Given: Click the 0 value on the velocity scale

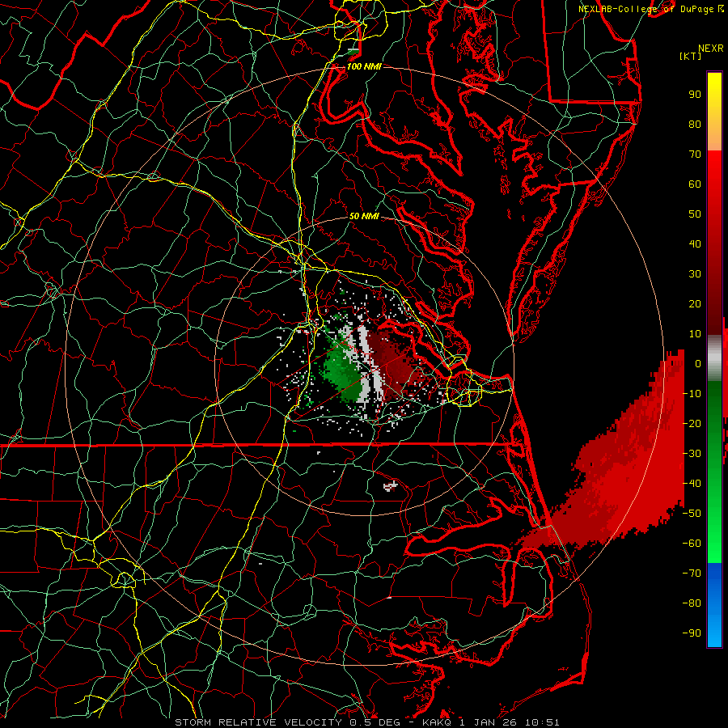Looking at the screenshot, I should pos(698,364).
